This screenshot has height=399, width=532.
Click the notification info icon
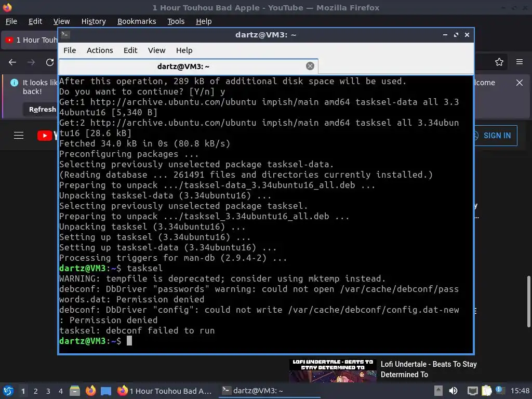pyautogui.click(x=14, y=83)
